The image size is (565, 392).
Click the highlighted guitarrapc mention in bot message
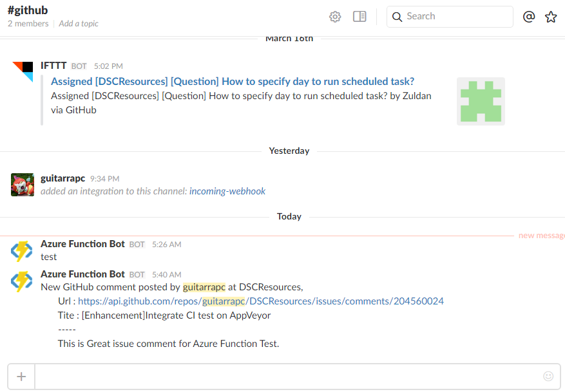[204, 287]
